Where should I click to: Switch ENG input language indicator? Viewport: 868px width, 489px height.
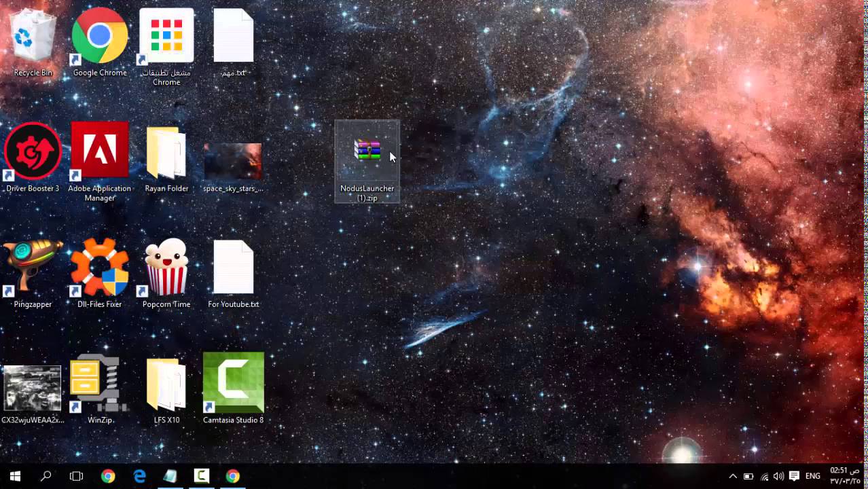pos(813,476)
